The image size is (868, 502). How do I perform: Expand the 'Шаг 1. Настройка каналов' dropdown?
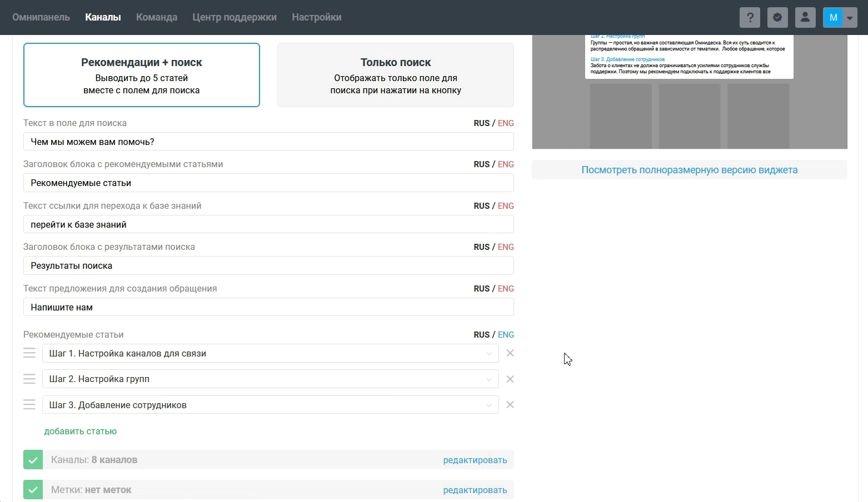[x=488, y=354]
